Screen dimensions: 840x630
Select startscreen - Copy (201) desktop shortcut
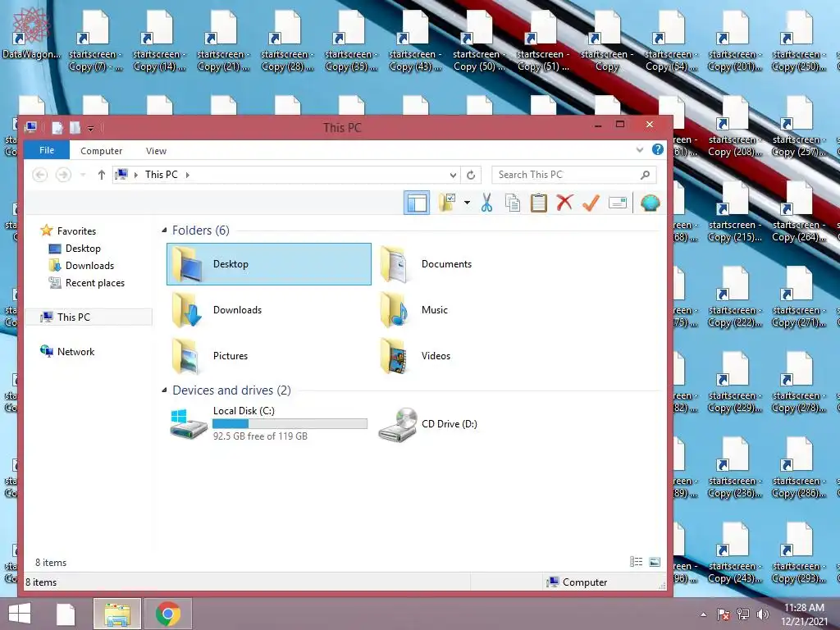tap(734, 42)
